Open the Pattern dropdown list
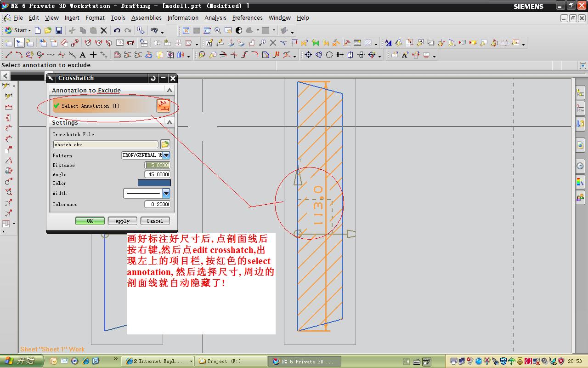Image resolution: width=588 pixels, height=368 pixels. (166, 155)
